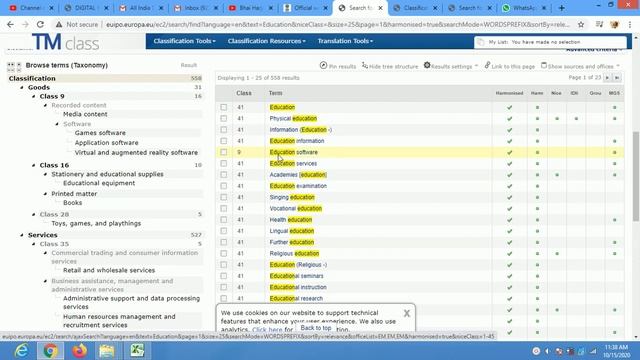Select Application software in taxonomy
The height and width of the screenshot is (360, 640).
point(107,142)
